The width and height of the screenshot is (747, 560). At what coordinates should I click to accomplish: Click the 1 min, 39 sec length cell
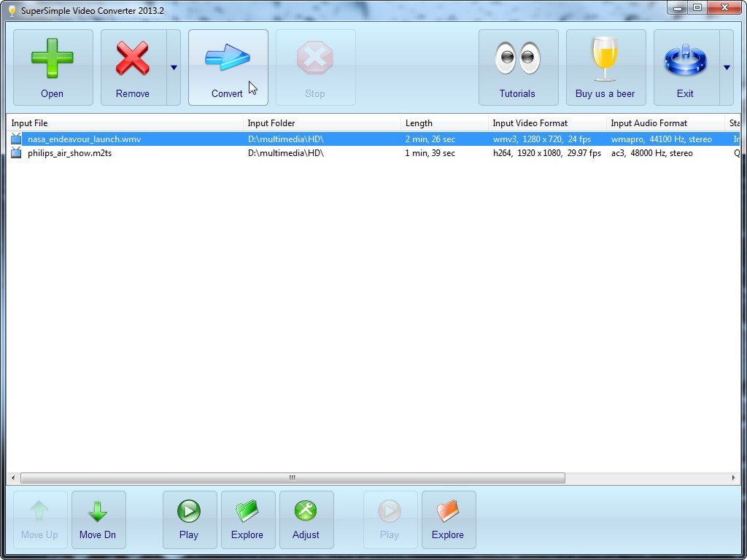430,153
